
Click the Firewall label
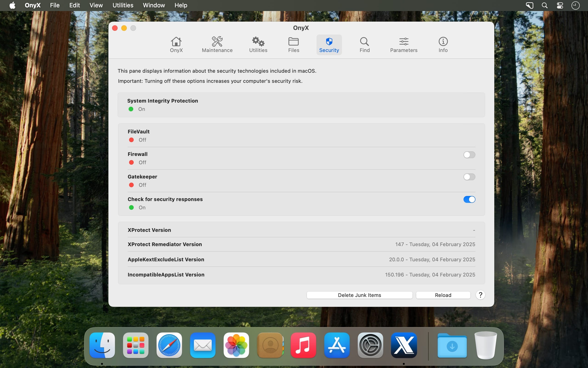138,154
